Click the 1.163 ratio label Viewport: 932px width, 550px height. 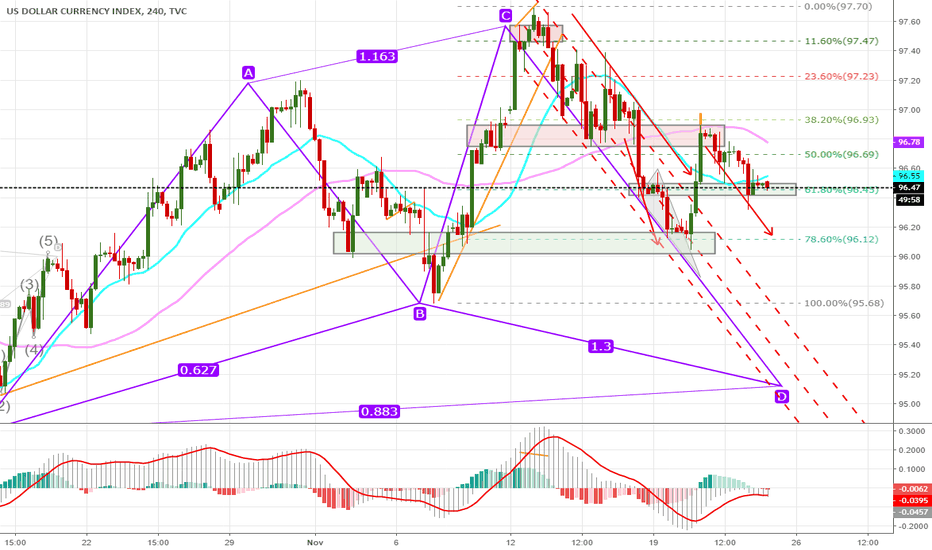coord(377,56)
